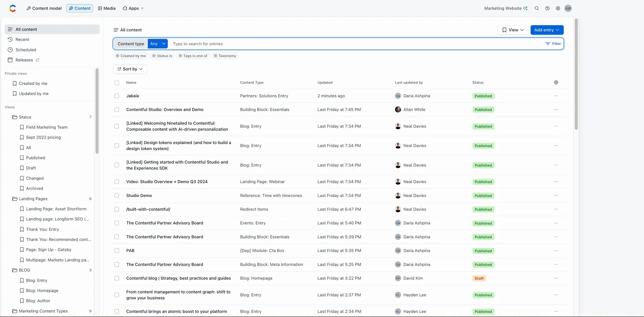Click bookmark icon next to Field Marketing Team
The width and height of the screenshot is (644, 317).
click(x=22, y=127)
